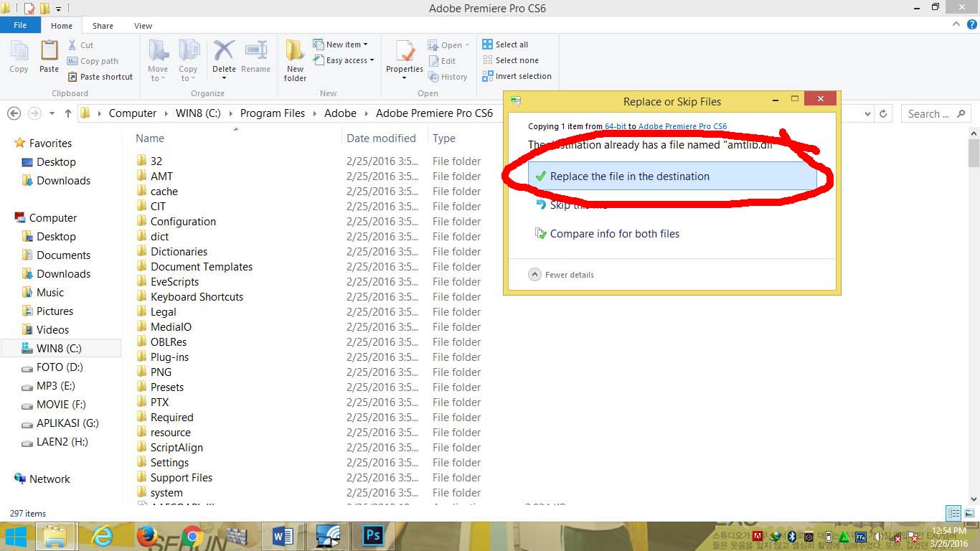Click Replace the file in the destination
This screenshot has width=980, height=551.
pos(672,176)
